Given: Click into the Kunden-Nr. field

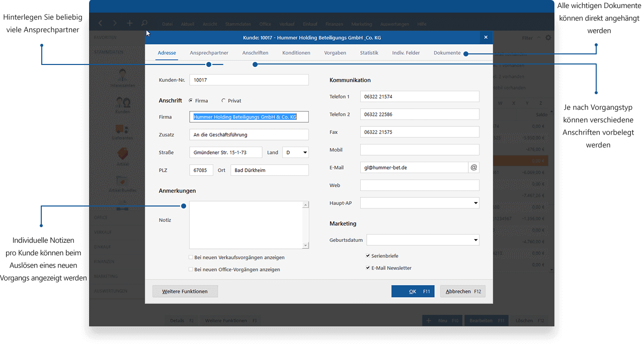Looking at the screenshot, I should pyautogui.click(x=249, y=80).
